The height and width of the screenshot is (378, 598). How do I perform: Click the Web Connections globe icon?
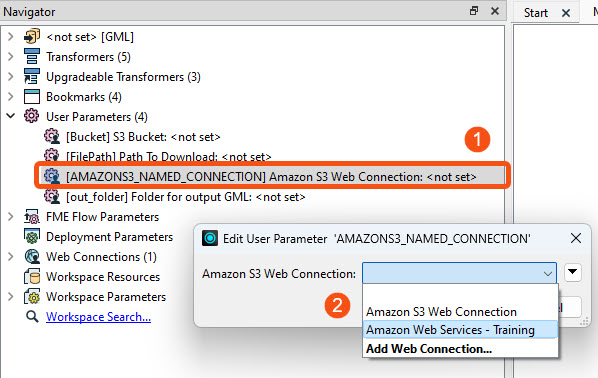(x=32, y=257)
